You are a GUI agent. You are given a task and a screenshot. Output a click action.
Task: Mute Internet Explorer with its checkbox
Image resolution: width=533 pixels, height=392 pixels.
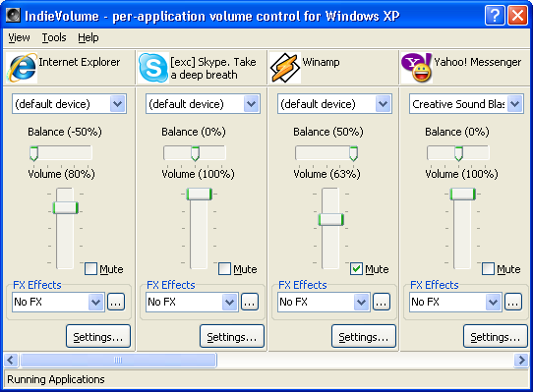90,268
